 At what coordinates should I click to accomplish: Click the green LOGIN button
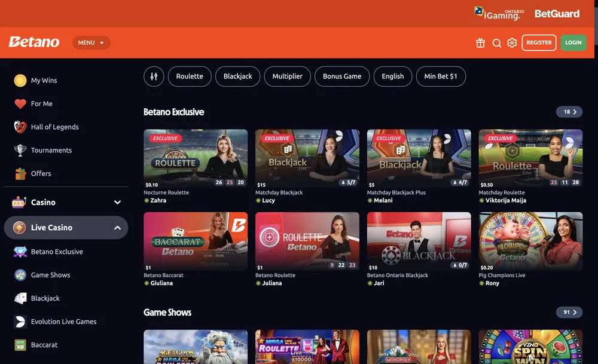(x=573, y=42)
